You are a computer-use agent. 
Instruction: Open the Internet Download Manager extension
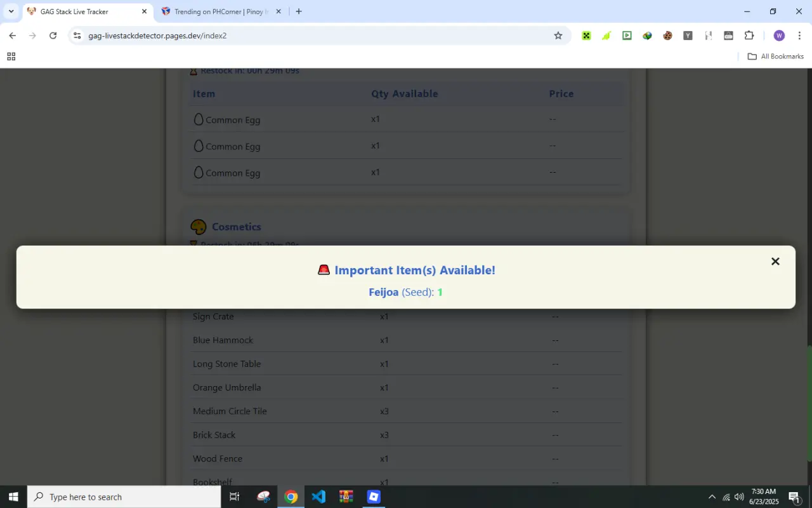point(647,36)
